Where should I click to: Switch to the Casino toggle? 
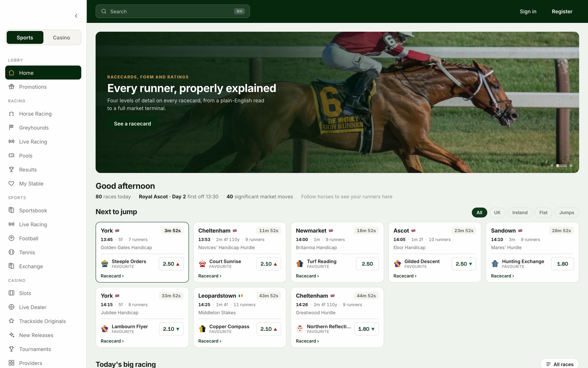coord(62,37)
